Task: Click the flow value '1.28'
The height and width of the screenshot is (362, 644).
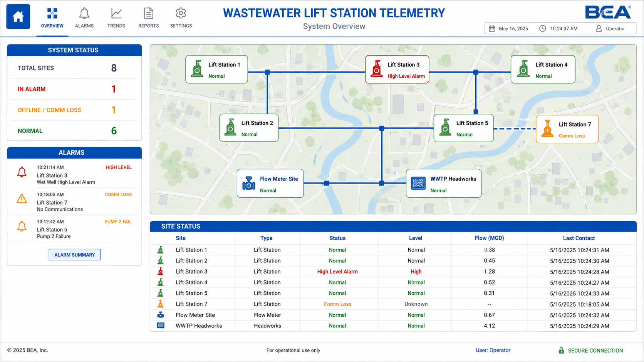Action: pyautogui.click(x=489, y=271)
